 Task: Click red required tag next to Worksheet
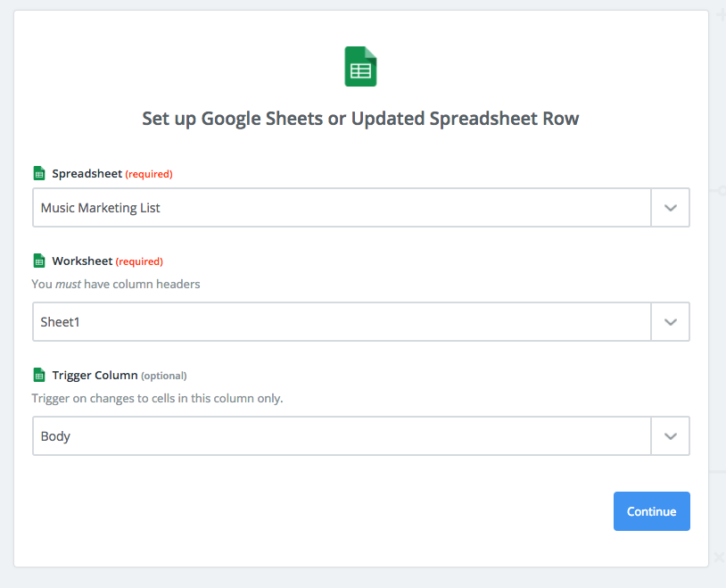click(140, 261)
